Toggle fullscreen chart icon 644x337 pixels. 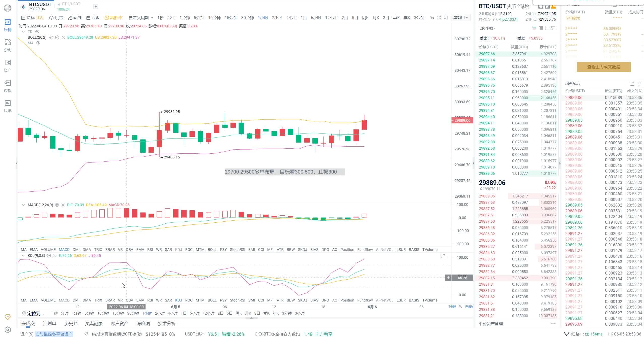439,18
